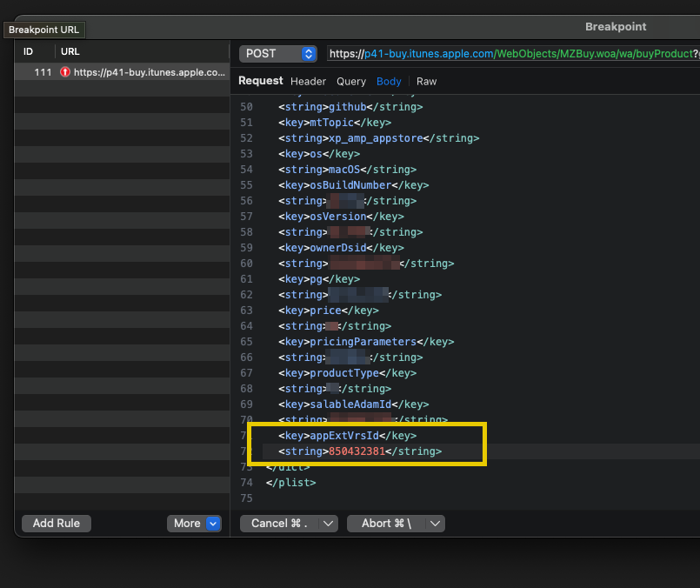
Task: Click the appExtVrsId key line
Action: [x=347, y=435]
